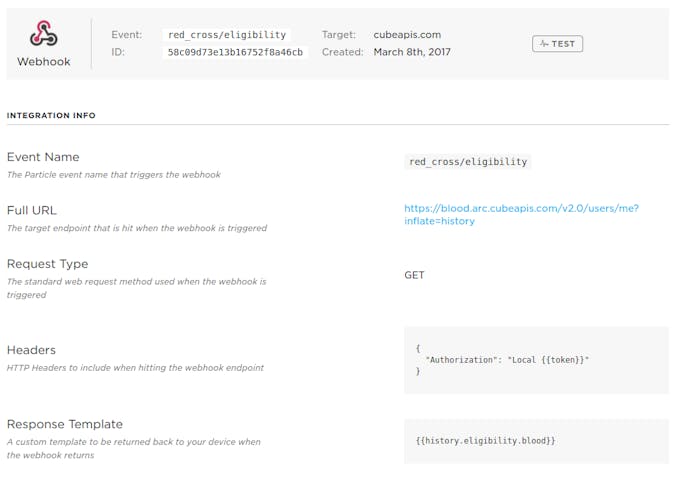Viewport: 680px width, 479px height.
Task: Click the Webhook text under logo
Action: (x=43, y=62)
